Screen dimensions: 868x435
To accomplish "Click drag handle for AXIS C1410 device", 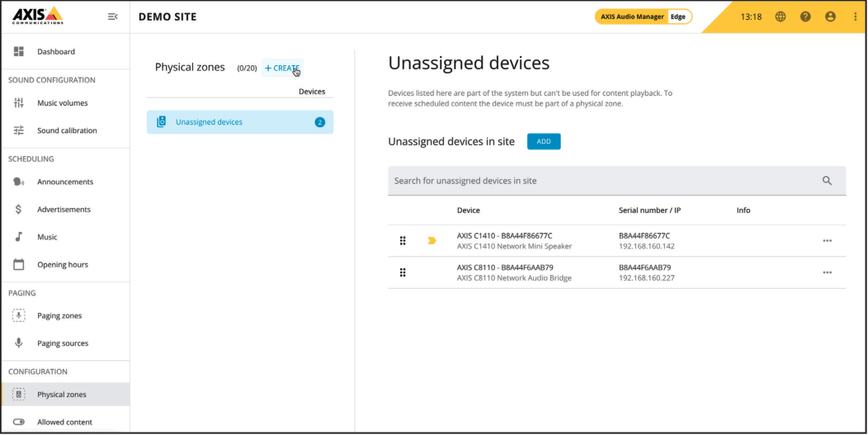I will pos(403,241).
